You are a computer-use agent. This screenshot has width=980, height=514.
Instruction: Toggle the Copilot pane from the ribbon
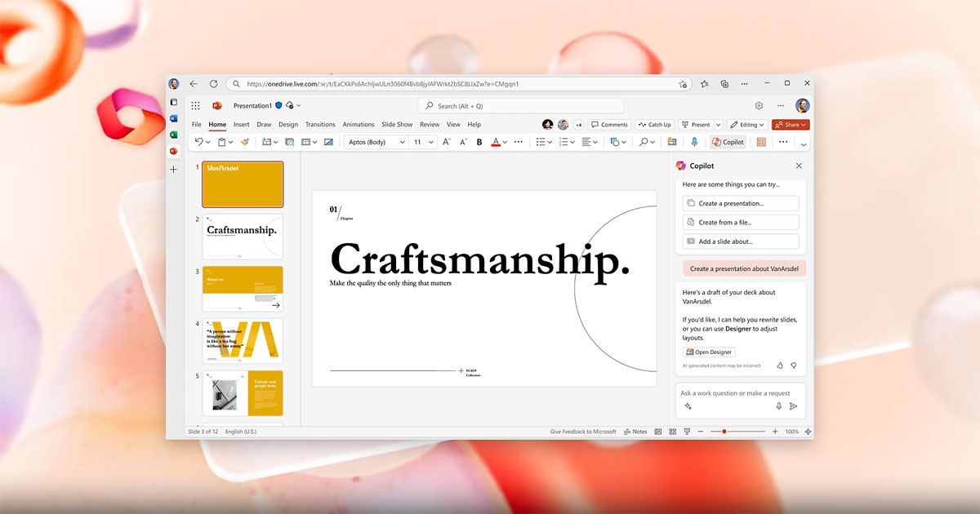click(728, 142)
